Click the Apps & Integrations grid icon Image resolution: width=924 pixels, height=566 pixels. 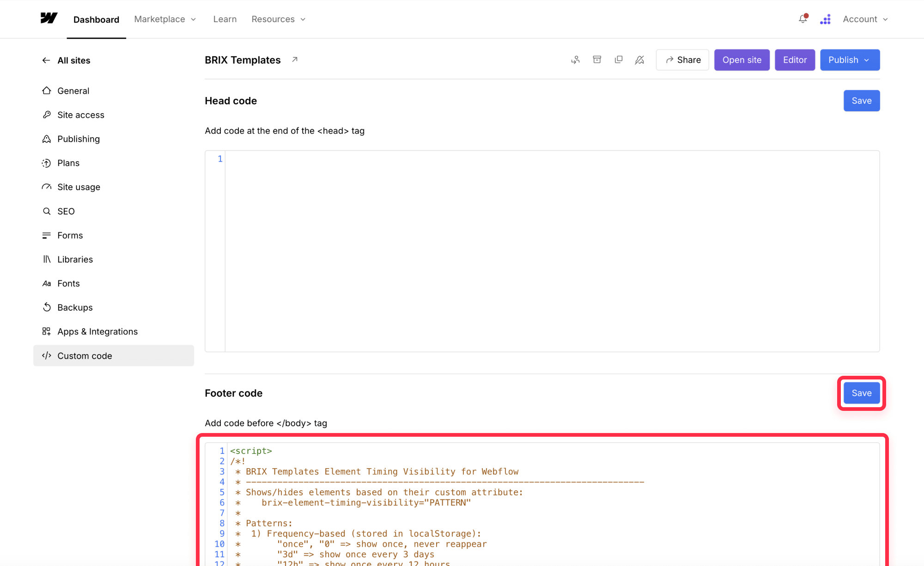pos(47,331)
